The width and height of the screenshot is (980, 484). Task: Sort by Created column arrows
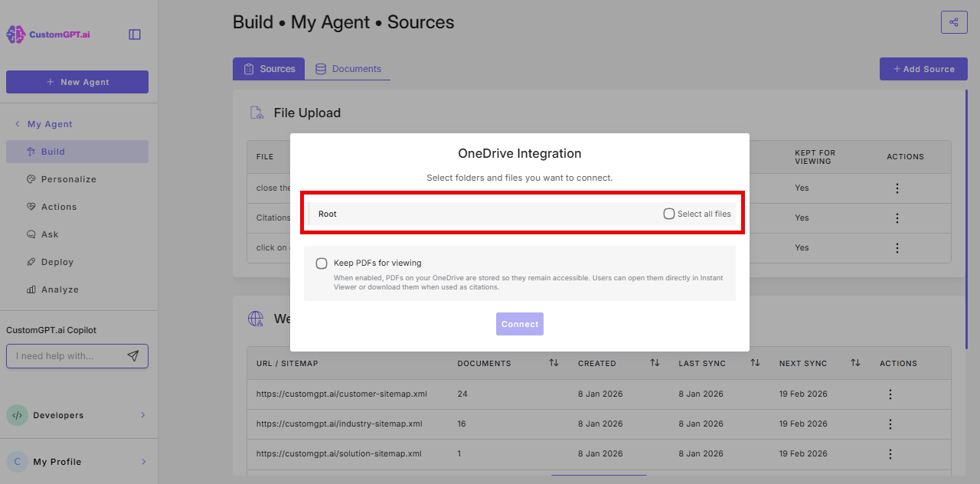655,363
